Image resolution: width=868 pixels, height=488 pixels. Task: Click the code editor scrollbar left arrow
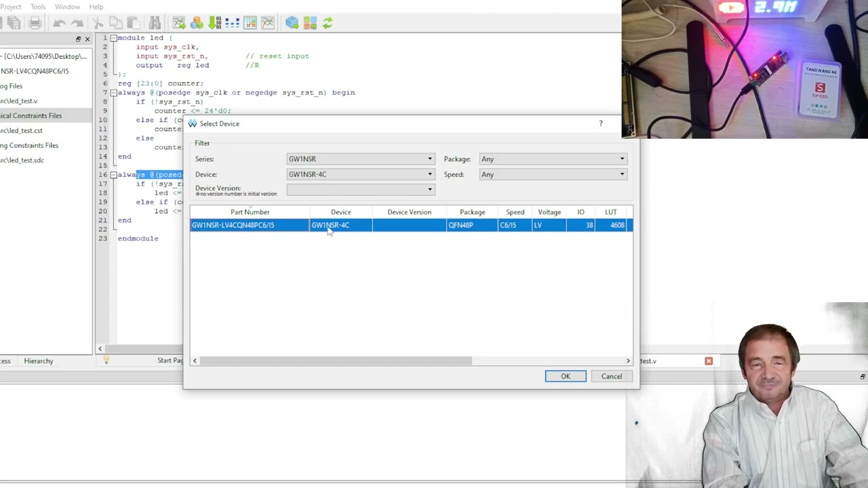(100, 349)
